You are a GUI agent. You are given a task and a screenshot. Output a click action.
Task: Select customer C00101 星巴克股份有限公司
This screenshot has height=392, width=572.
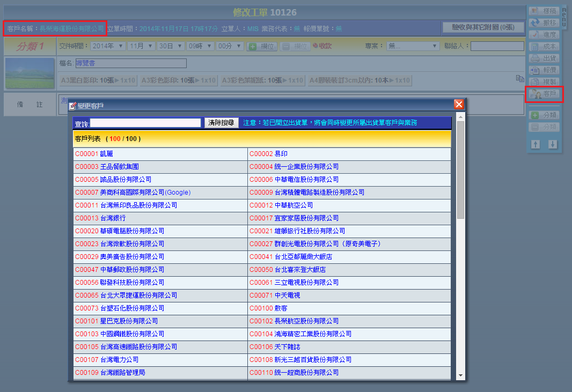[x=116, y=321]
